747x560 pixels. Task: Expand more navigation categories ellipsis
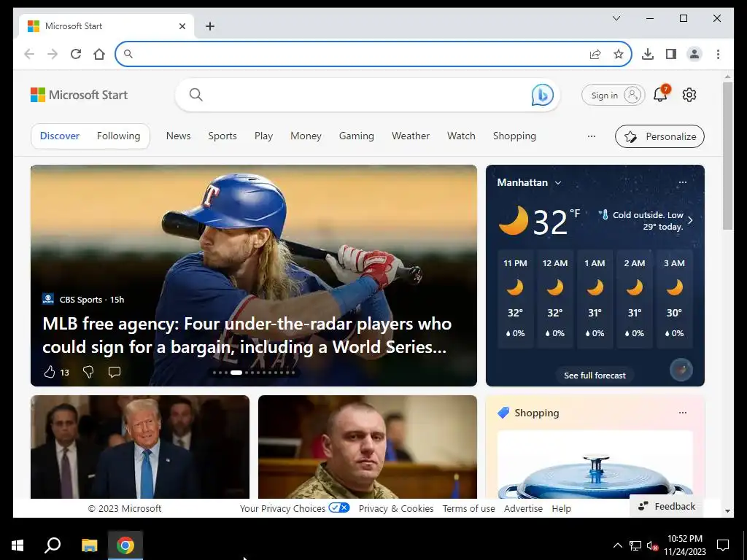tap(591, 136)
